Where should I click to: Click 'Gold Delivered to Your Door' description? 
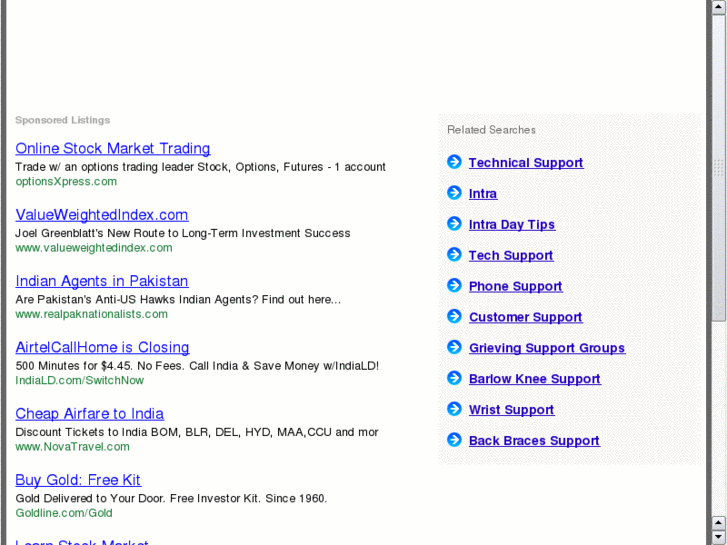click(171, 498)
